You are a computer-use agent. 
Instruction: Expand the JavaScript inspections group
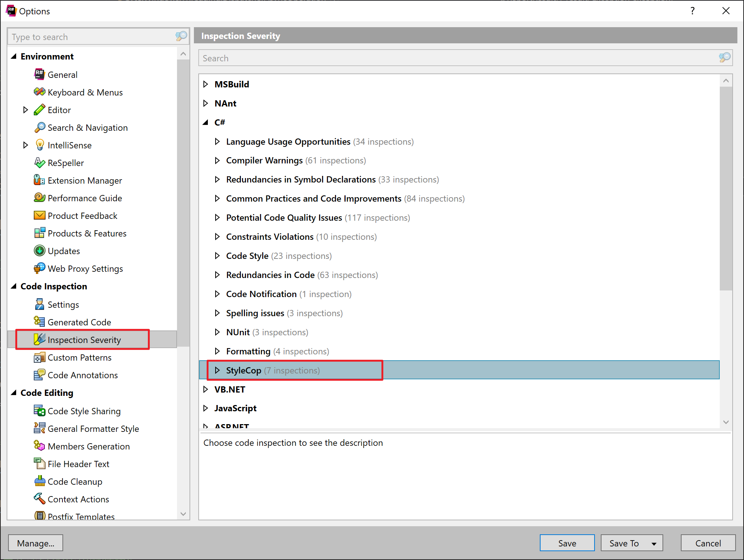206,408
